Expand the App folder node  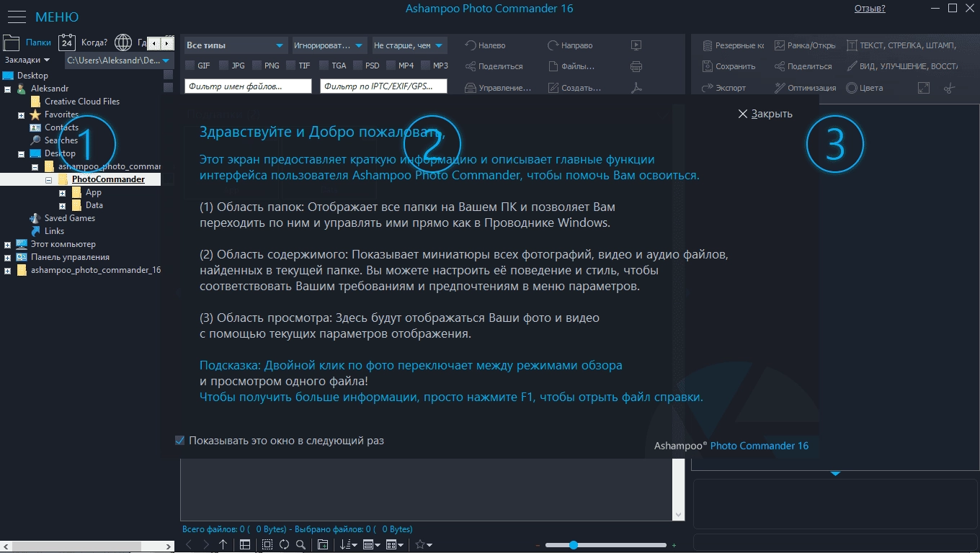coord(63,193)
